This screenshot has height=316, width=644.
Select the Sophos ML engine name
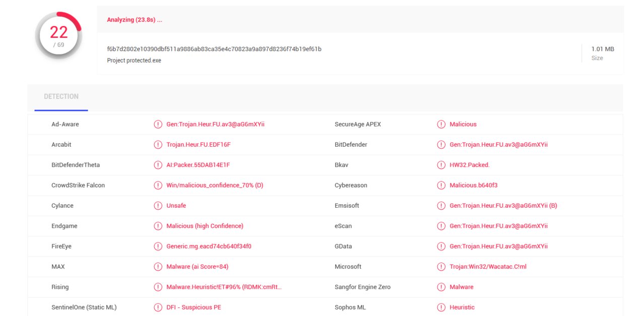pyautogui.click(x=350, y=307)
